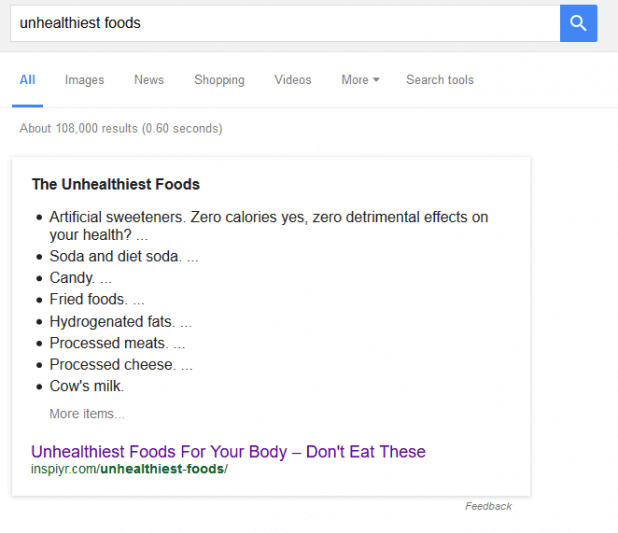Open the Videos tab
The width and height of the screenshot is (618, 533).
tap(293, 80)
